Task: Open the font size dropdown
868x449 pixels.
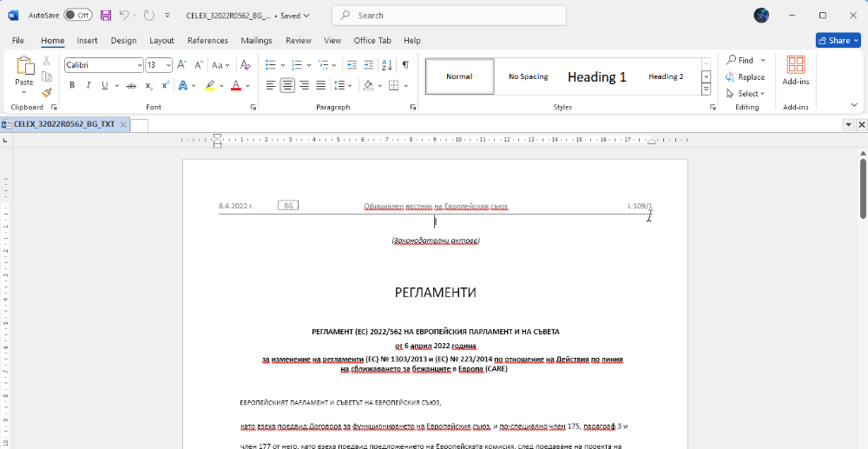Action: [168, 65]
